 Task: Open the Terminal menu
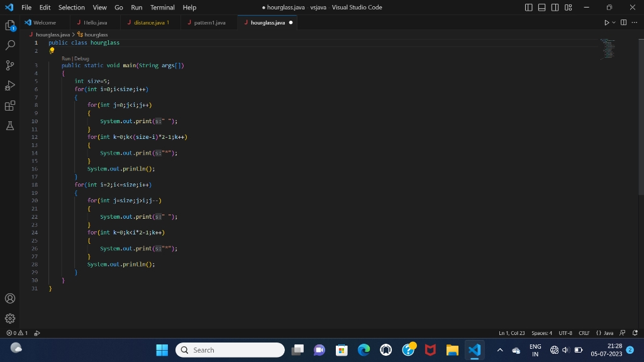[162, 8]
